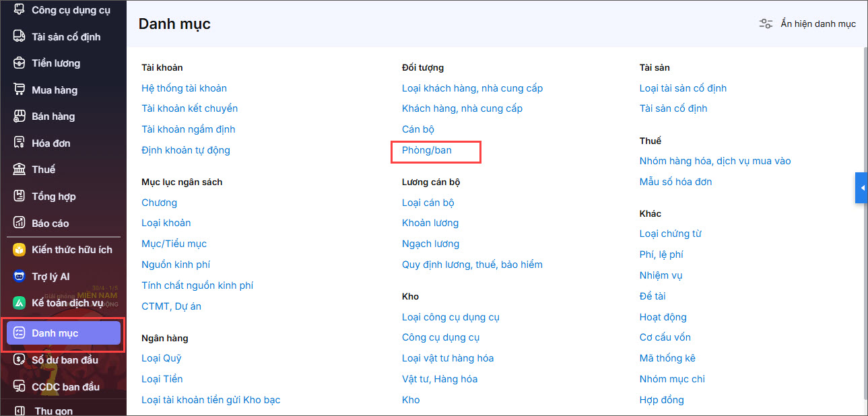Click the Tổng hợp clipboard icon
This screenshot has width=868, height=416.
point(20,197)
